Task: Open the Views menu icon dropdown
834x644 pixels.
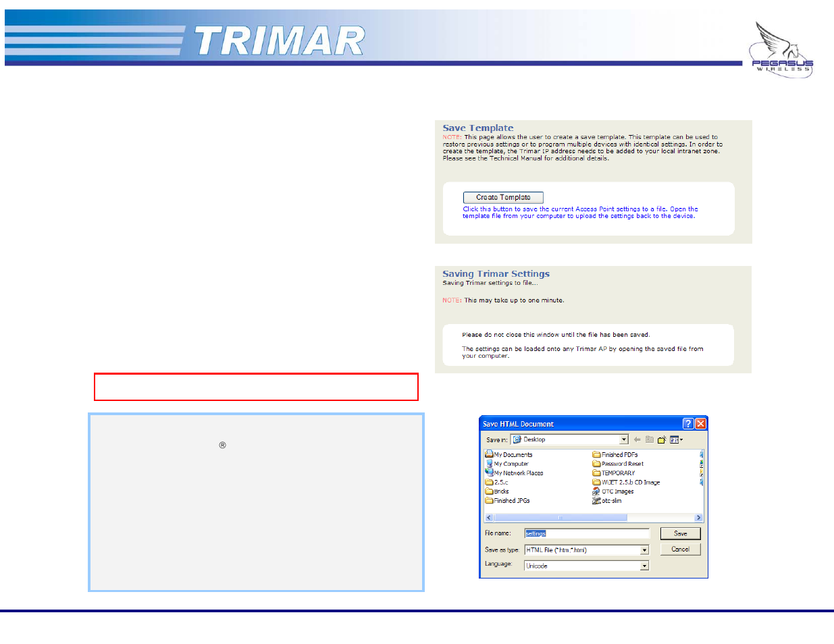Action: click(x=677, y=439)
